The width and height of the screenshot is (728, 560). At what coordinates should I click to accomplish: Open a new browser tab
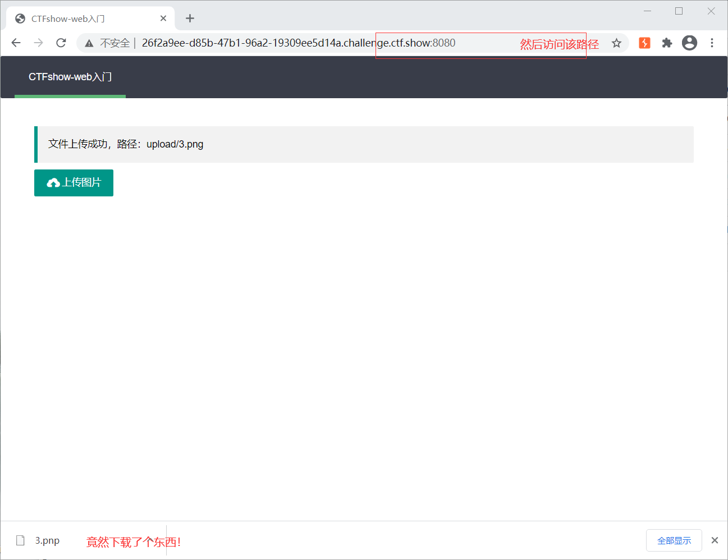190,19
